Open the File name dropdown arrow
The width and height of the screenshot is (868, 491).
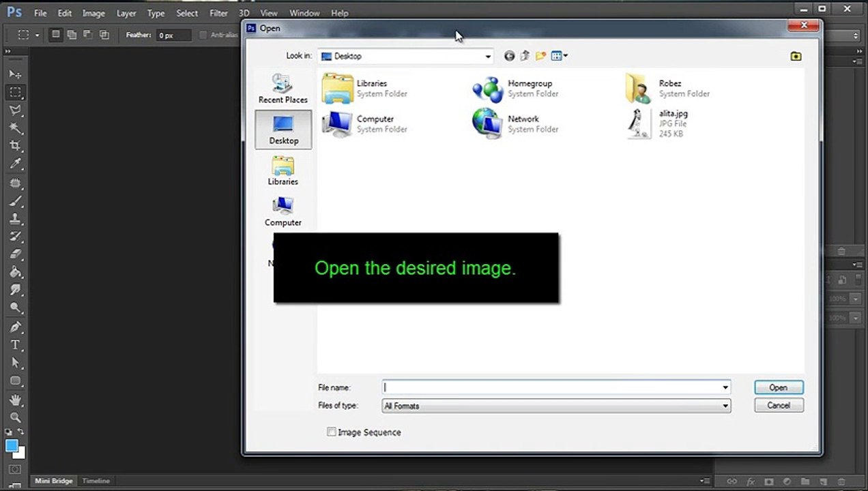725,387
